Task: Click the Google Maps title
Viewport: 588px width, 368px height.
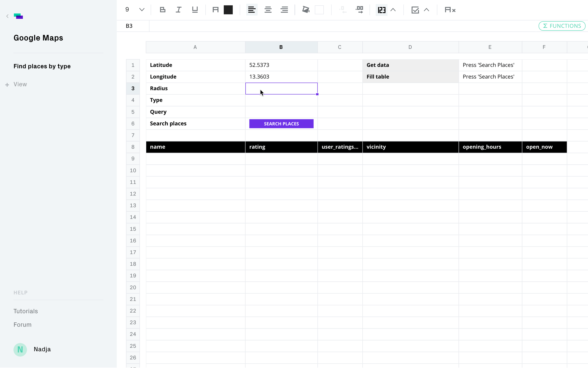Action: click(x=38, y=38)
